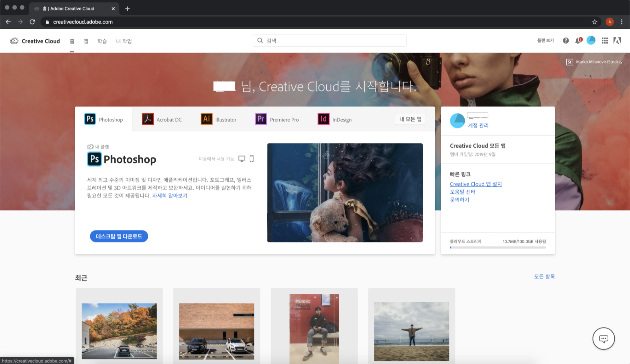Click the large Photoshop icon beside heading

[94, 159]
